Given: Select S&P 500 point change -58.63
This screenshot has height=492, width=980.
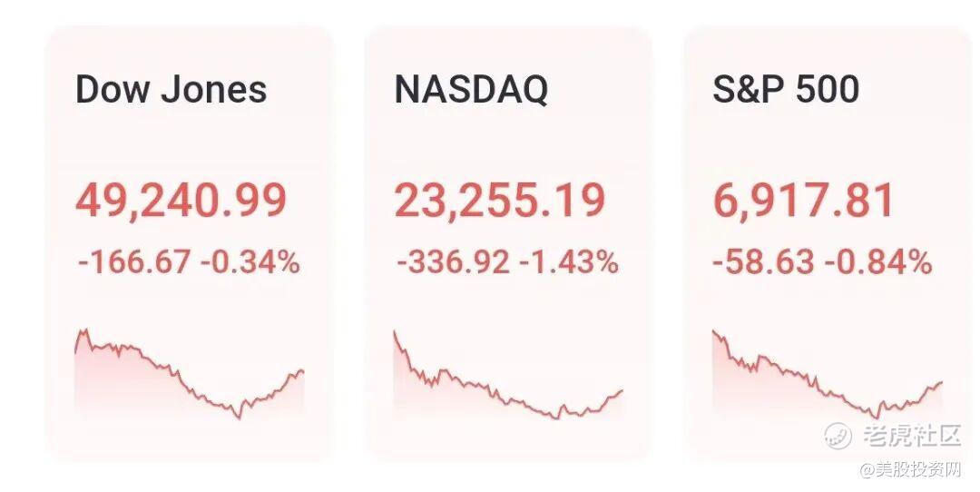Looking at the screenshot, I should (x=764, y=263).
